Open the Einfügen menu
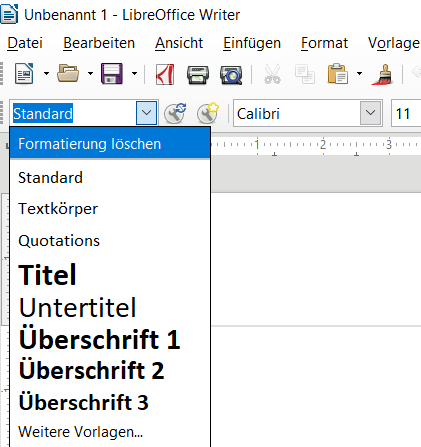The image size is (421, 447). point(252,43)
